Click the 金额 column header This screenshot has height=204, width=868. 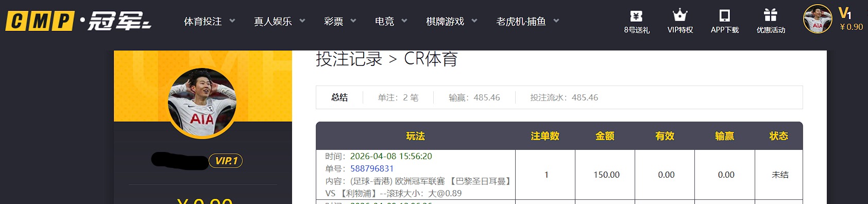click(x=605, y=136)
